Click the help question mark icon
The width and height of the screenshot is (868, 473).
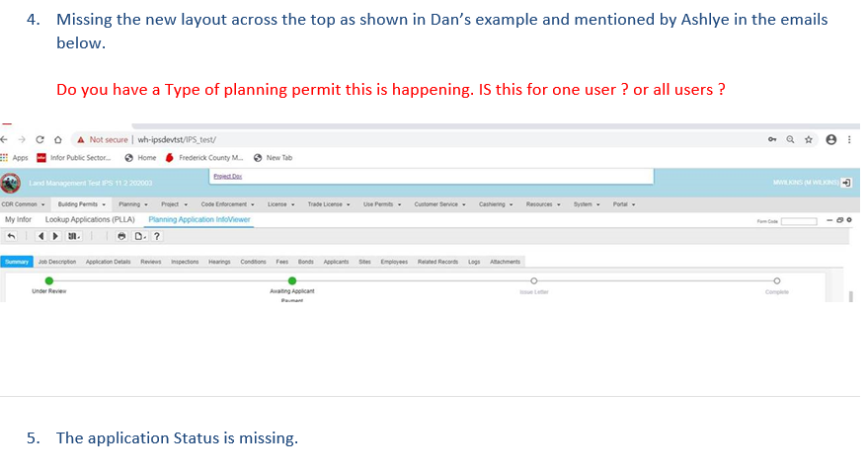[157, 236]
